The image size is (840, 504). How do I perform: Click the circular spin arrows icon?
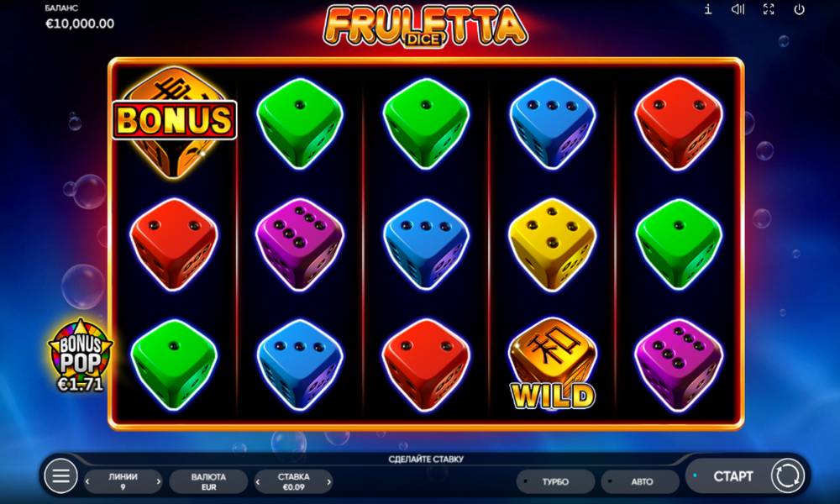point(788,475)
